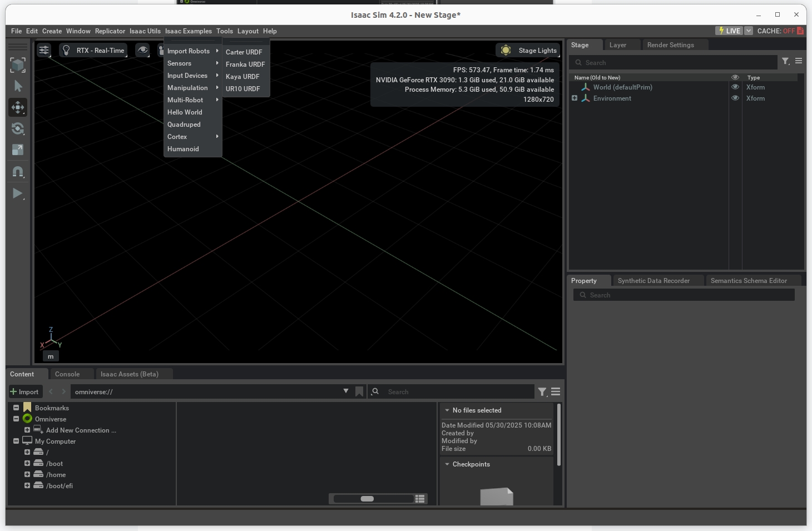
Task: Click the Property panel search field
Action: tap(684, 295)
